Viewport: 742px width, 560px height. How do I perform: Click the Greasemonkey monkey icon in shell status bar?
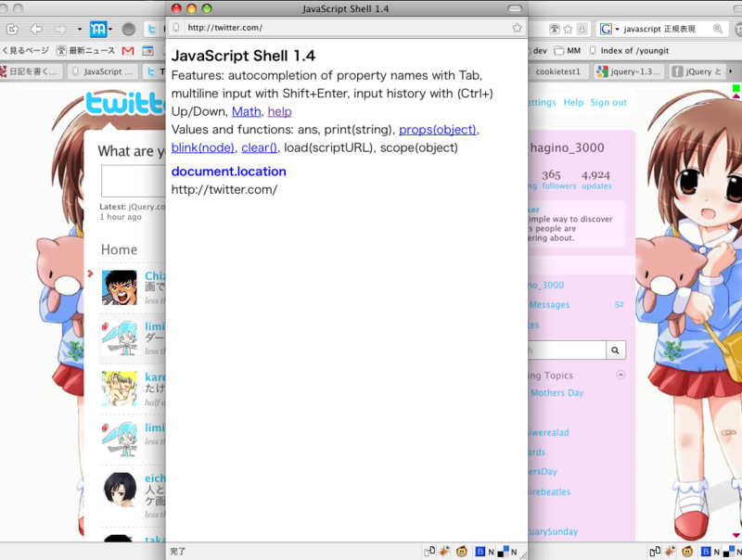point(462,551)
